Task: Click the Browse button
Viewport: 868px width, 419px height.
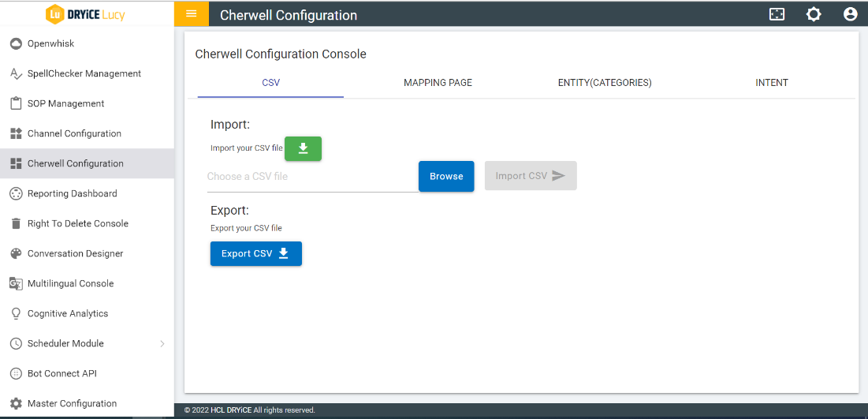Action: click(446, 176)
